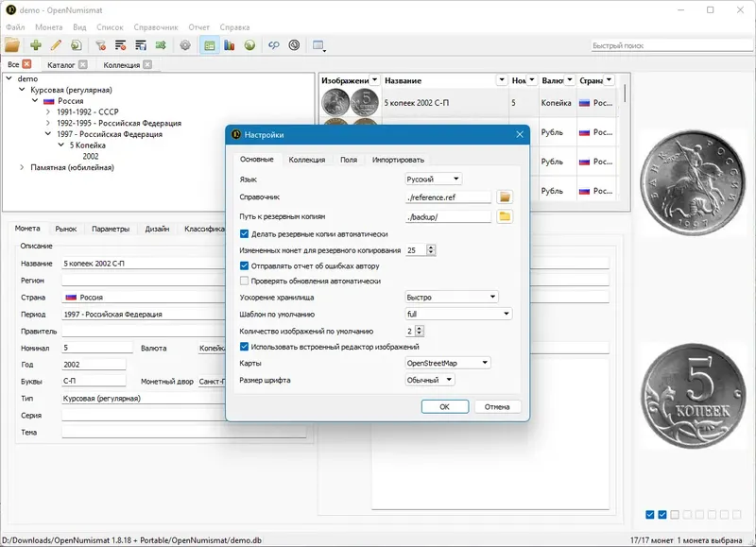Browse backup path using yellow folder icon
The width and height of the screenshot is (756, 547).
tap(505, 216)
